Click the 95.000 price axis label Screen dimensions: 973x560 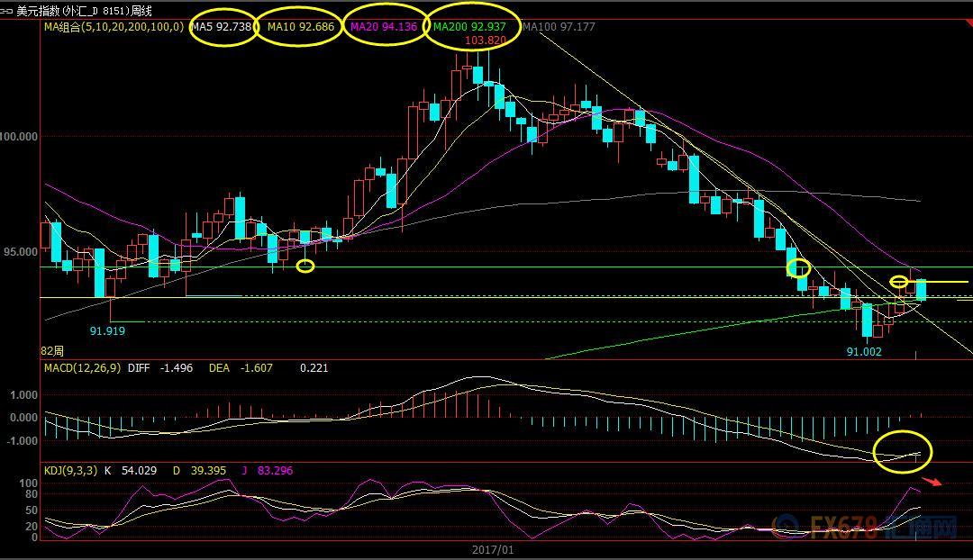click(x=21, y=252)
